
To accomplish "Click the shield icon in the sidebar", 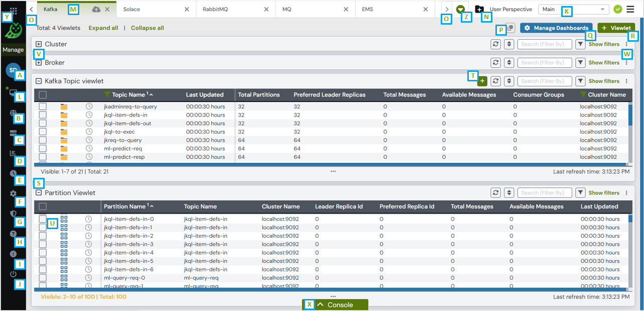I will pyautogui.click(x=13, y=214).
